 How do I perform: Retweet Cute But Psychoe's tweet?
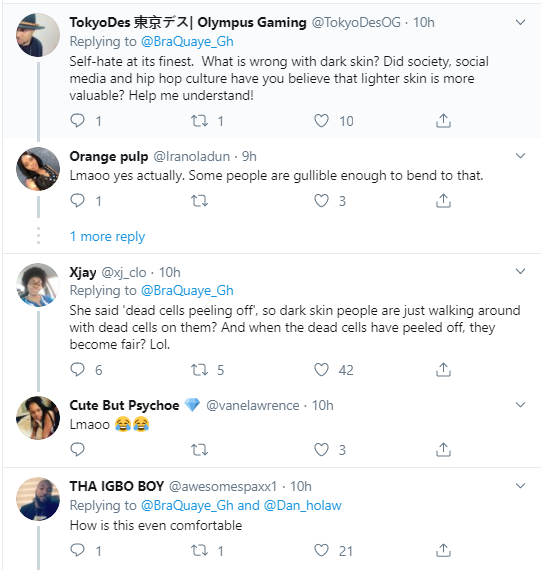pyautogui.click(x=200, y=450)
